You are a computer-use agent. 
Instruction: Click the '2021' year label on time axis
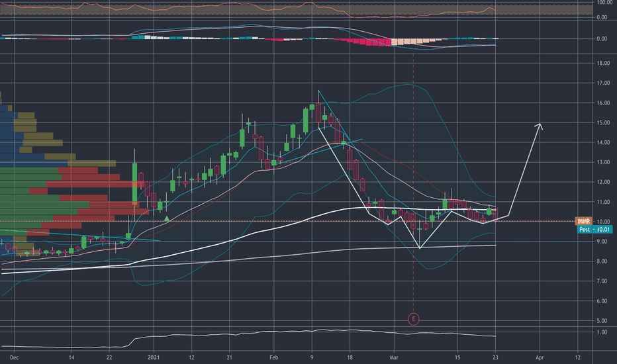[154, 357]
